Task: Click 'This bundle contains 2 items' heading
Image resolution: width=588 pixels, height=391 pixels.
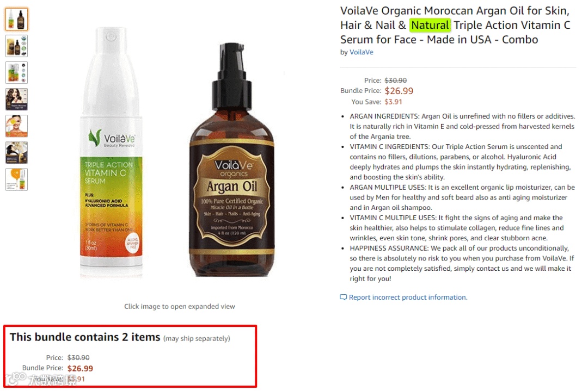Action: [85, 337]
